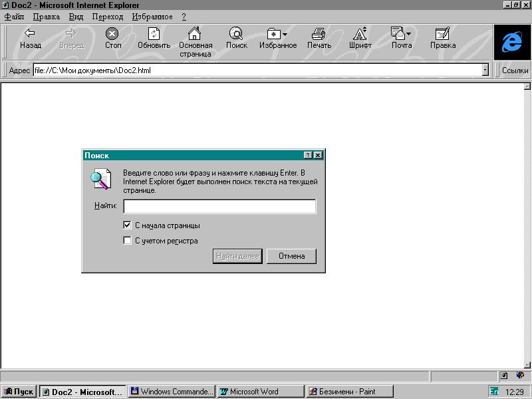Switch to Microsoft Word taskbar button

click(261, 392)
